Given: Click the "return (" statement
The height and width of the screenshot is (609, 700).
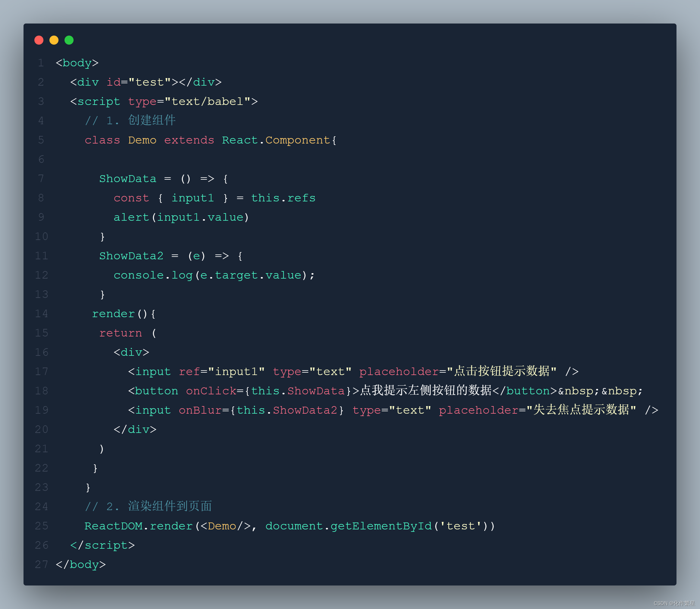Looking at the screenshot, I should coord(128,333).
